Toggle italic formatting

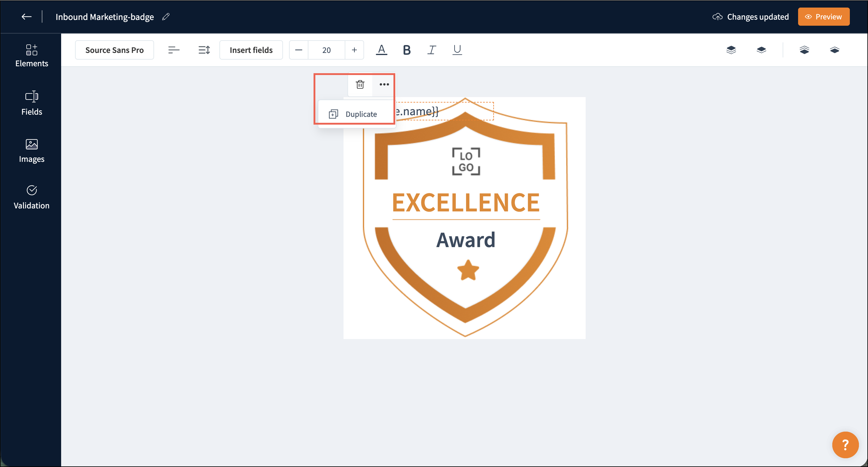pos(432,50)
